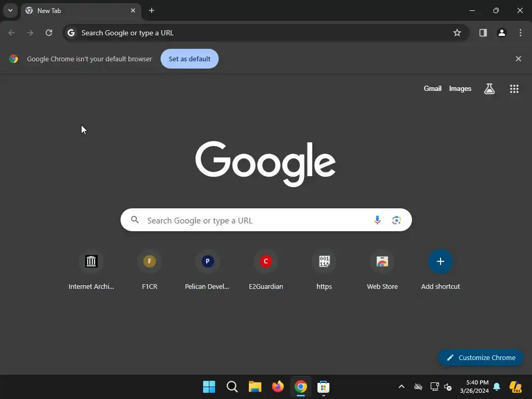Open the Copilot preview icon
Viewport: 532px width, 399px height.
tap(515, 387)
